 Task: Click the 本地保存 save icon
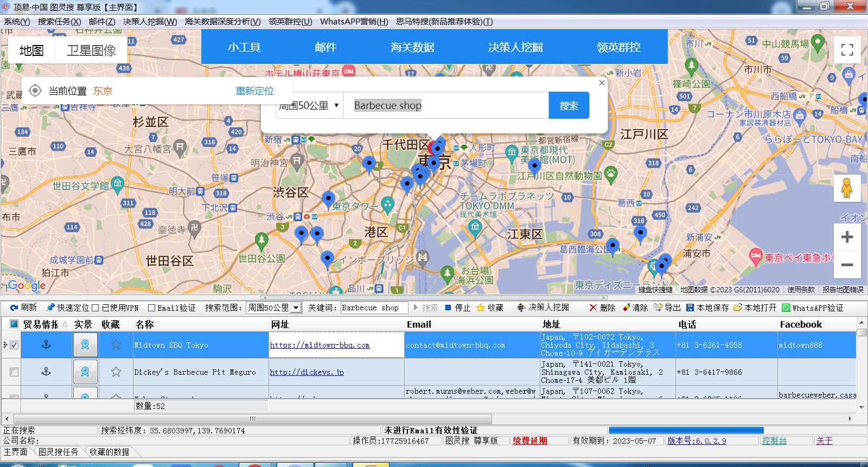690,308
